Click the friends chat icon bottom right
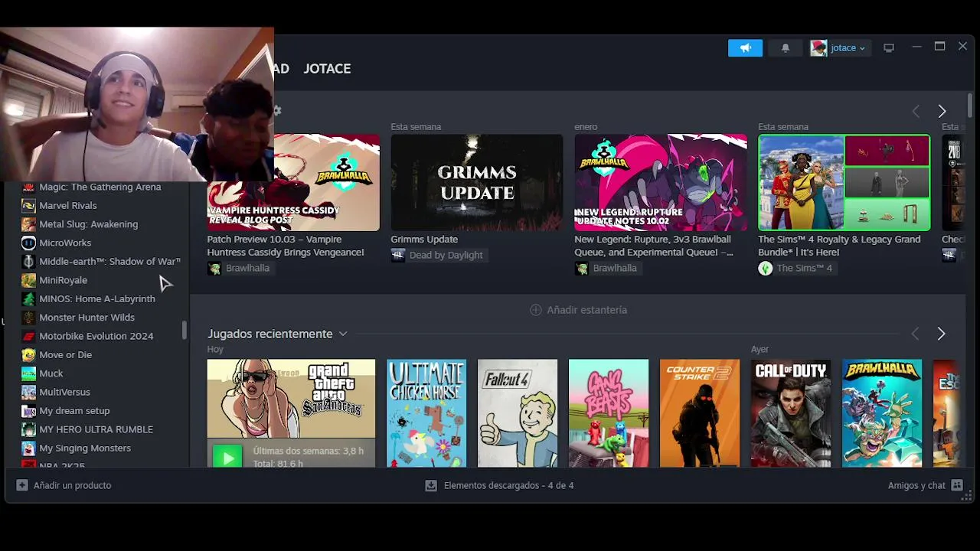980x551 pixels. point(957,485)
